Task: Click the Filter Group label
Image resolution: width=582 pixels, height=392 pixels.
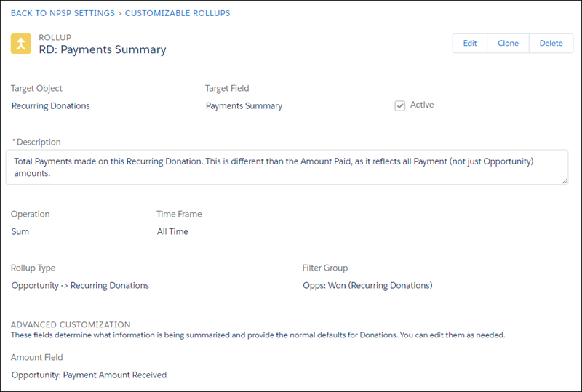Action: click(x=324, y=268)
